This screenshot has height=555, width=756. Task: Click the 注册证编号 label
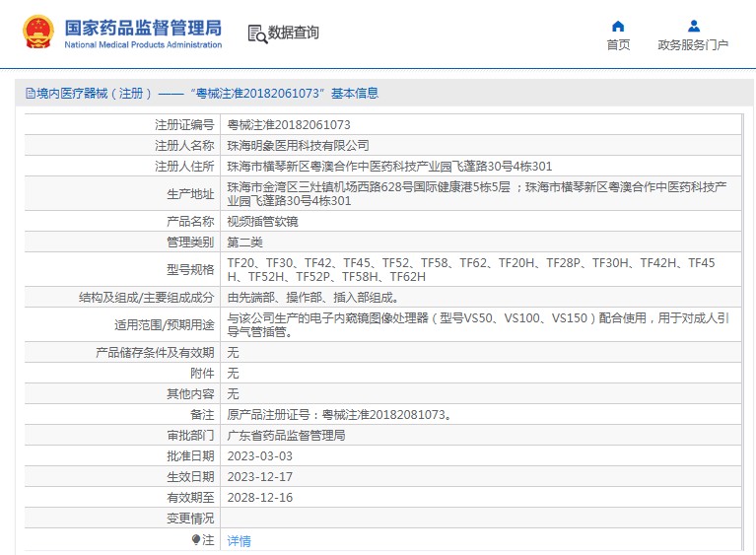click(184, 125)
